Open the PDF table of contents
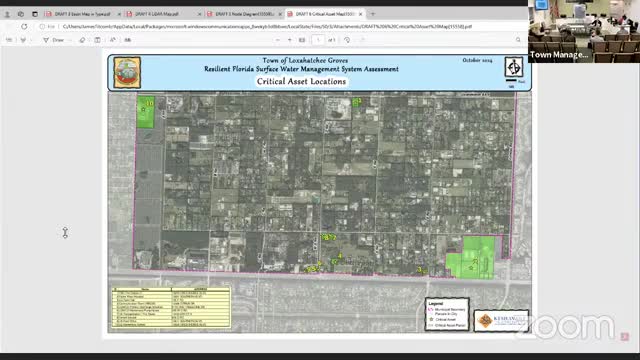This screenshot has height=360, width=640. pyautogui.click(x=9, y=40)
